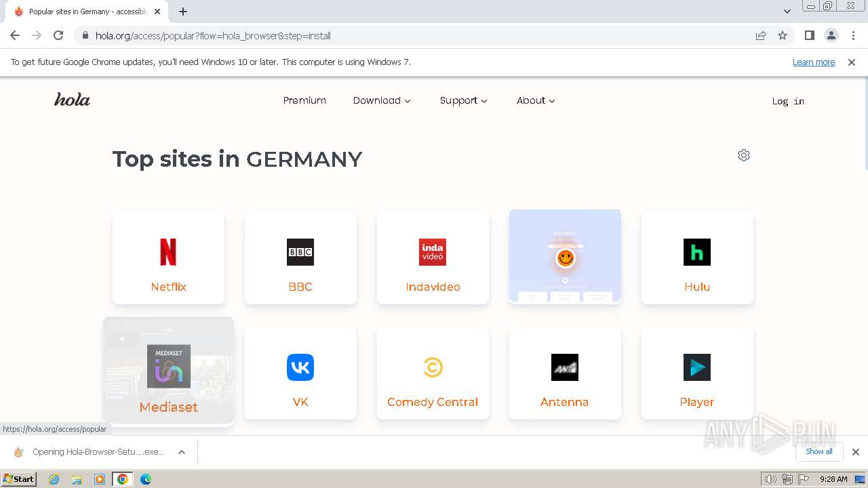Open Windows Media Player from taskbar
Screen dimensions: 868x488
tap(100, 479)
